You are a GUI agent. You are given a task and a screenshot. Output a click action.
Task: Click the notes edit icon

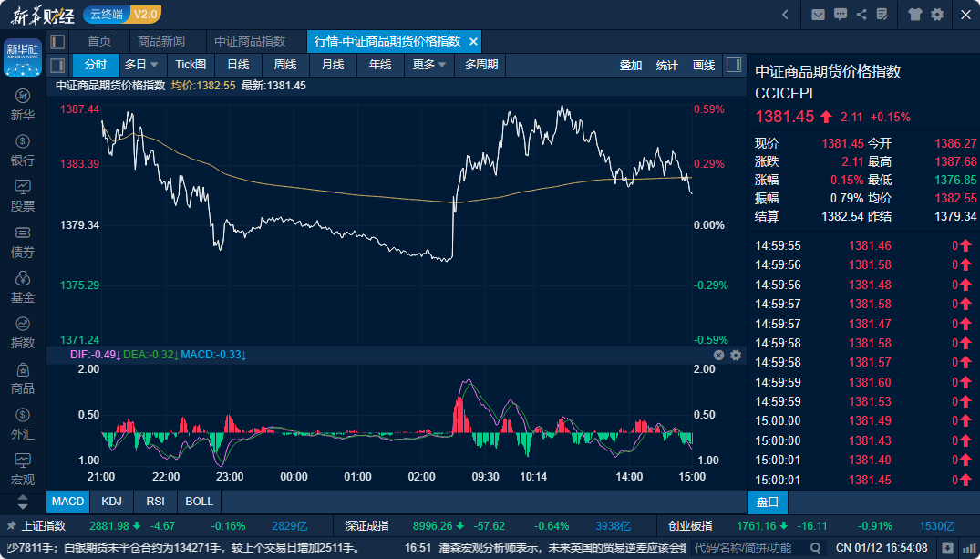pyautogui.click(x=882, y=14)
